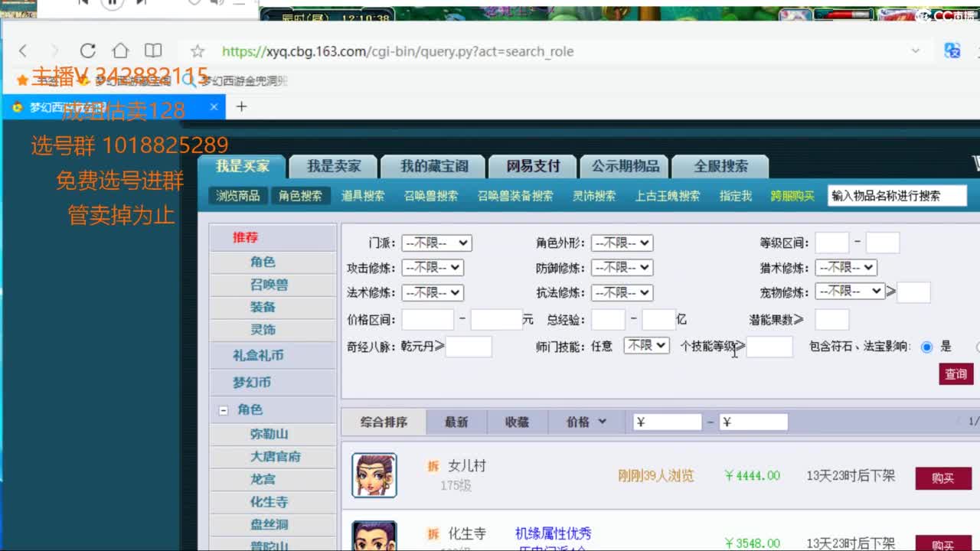The height and width of the screenshot is (551, 980).
Task: Open the 宠物修炼 dropdown
Action: tap(850, 292)
